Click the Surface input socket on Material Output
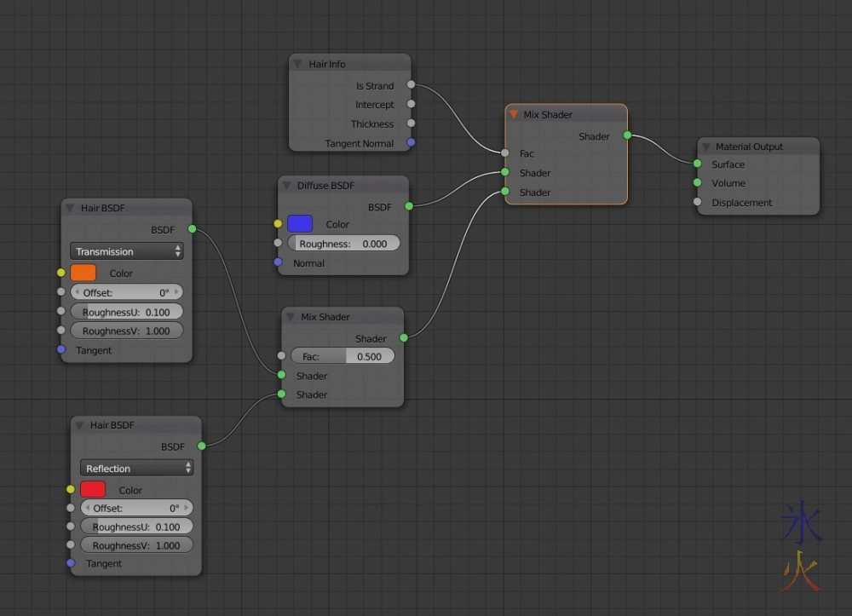852x616 pixels. tap(697, 164)
